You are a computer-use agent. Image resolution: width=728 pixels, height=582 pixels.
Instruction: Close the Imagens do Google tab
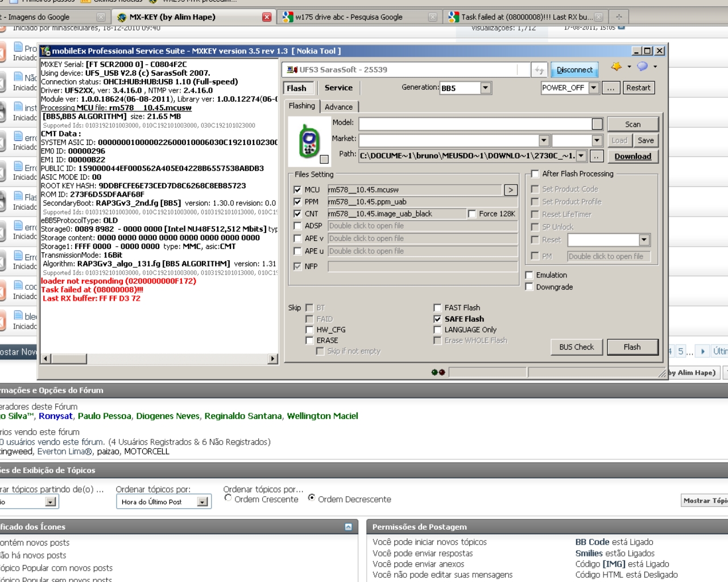(x=101, y=17)
